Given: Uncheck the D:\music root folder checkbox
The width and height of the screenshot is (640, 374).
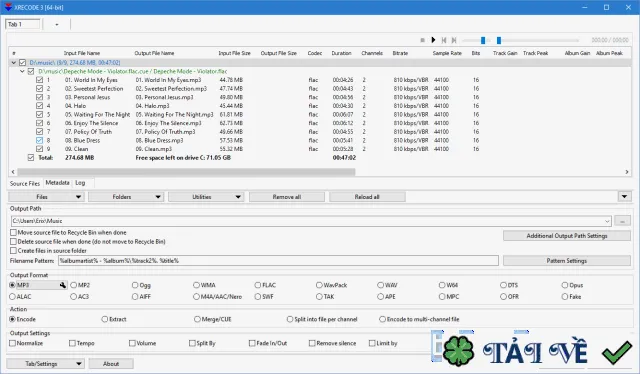Looking at the screenshot, I should click(22, 62).
